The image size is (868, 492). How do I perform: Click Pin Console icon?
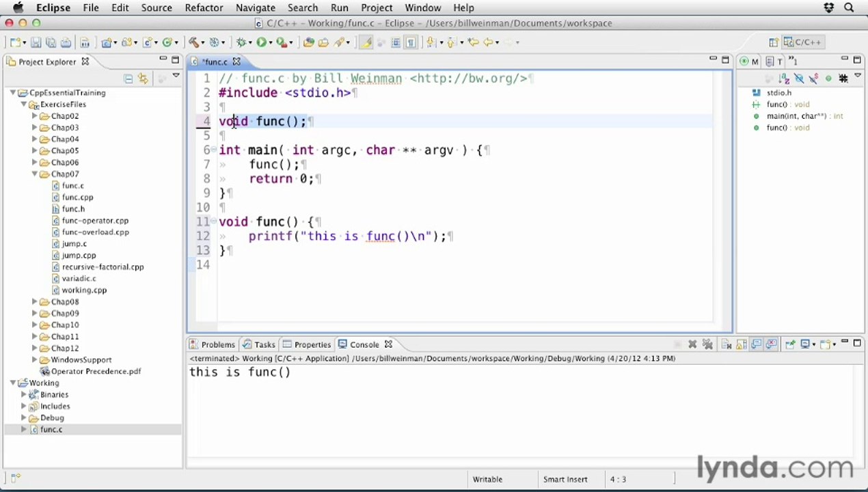coord(790,344)
